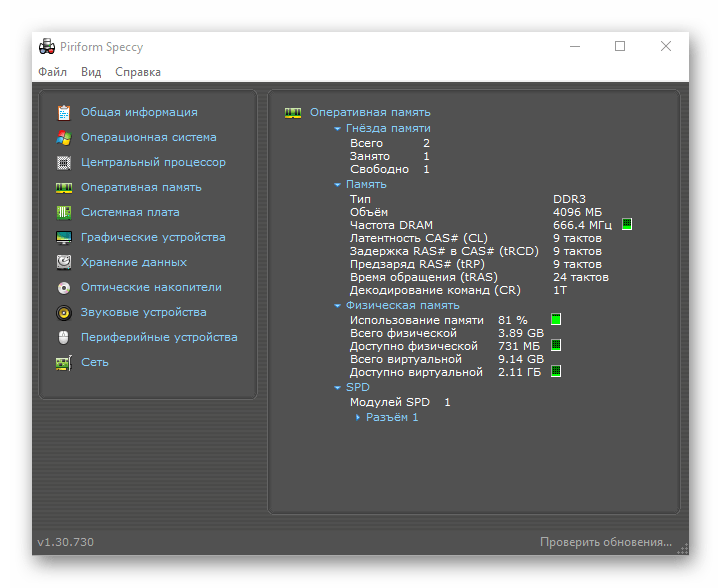Open the Графические устройства monitor icon
This screenshot has width=721, height=588.
[64, 237]
